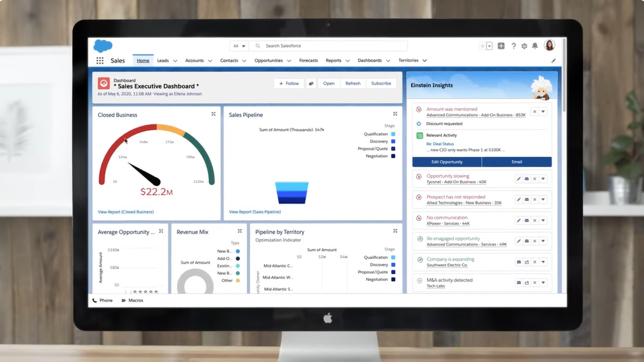Image resolution: width=644 pixels, height=362 pixels.
Task: Expand the Opportunities tab chevron
Action: coord(289,61)
